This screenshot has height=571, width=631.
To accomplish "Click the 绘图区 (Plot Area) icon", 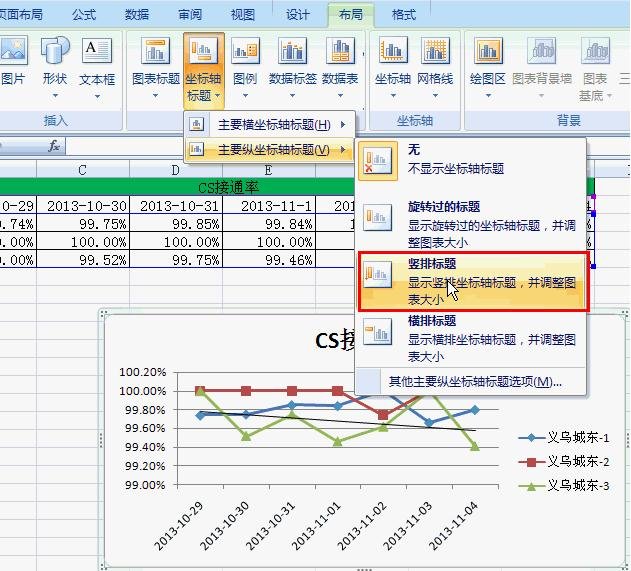I will [x=488, y=62].
